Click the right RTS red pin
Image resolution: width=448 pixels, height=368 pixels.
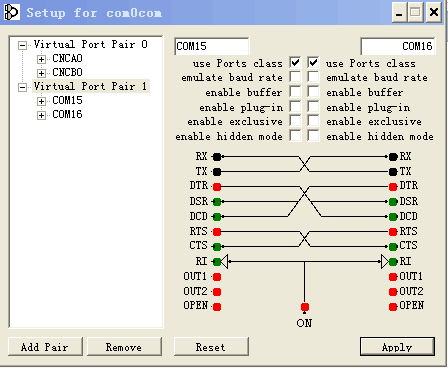click(393, 231)
